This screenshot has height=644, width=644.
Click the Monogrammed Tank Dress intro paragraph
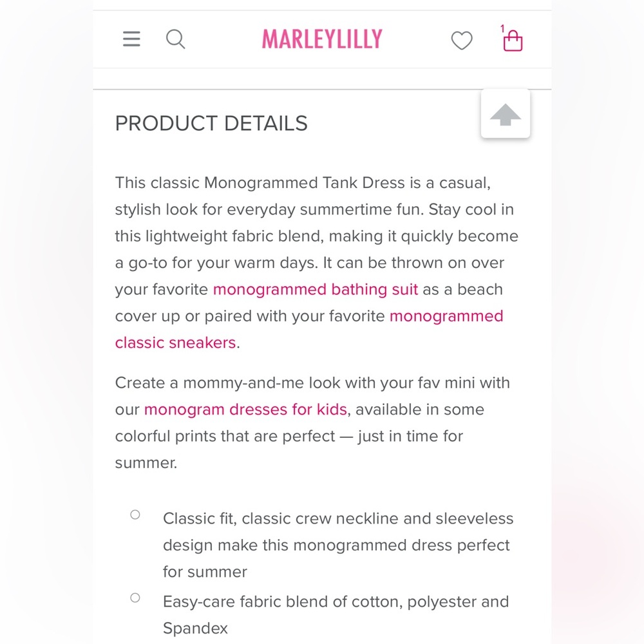tap(317, 263)
